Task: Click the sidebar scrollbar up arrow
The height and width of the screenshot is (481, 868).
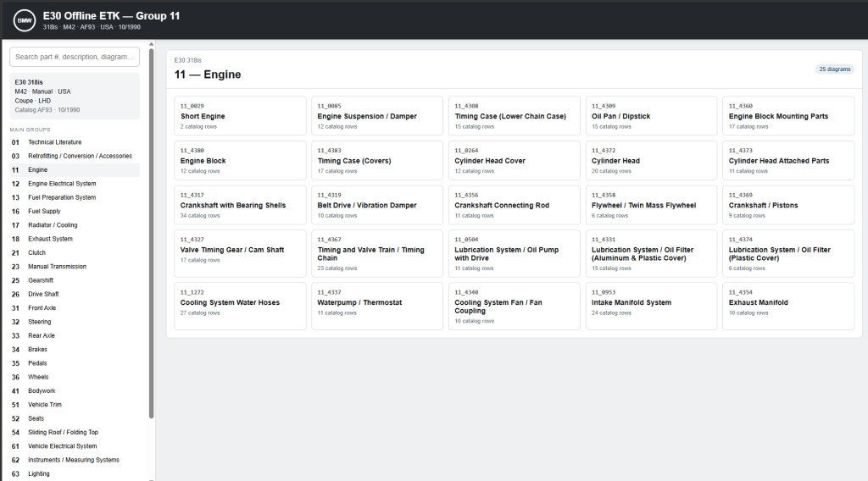Action: [x=151, y=44]
